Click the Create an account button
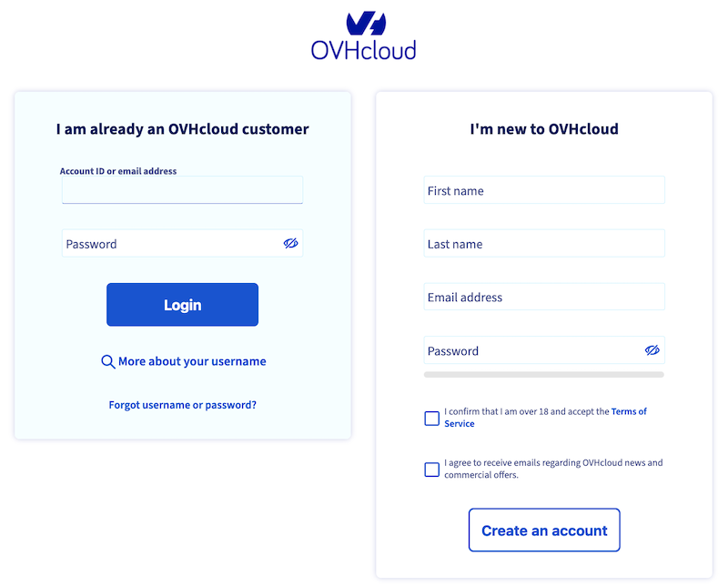This screenshot has width=728, height=586. (543, 530)
